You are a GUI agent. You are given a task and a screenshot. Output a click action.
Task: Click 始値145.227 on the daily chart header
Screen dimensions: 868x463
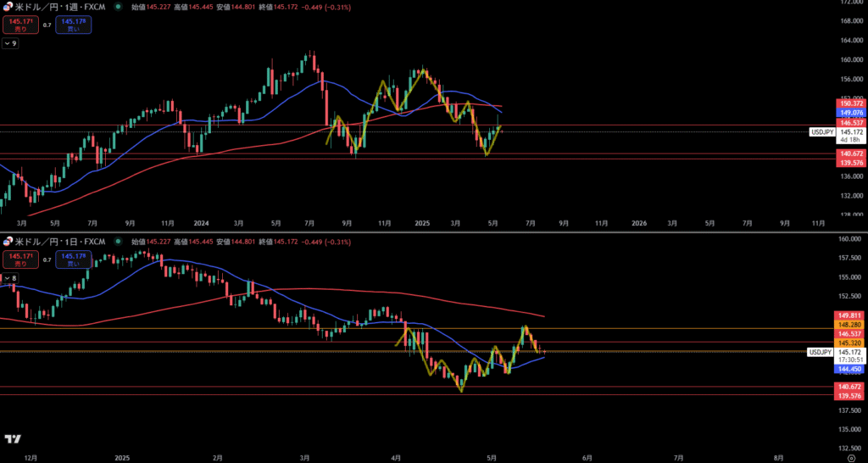151,242
